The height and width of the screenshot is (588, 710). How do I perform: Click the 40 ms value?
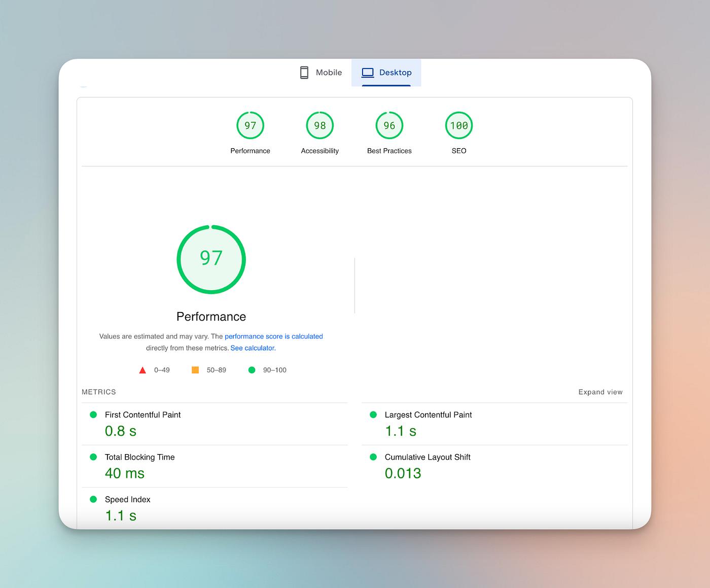125,473
